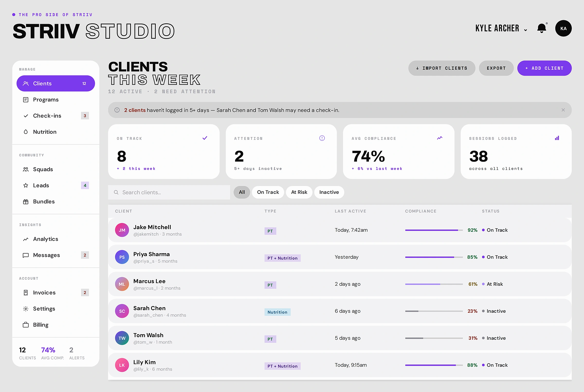584x392 pixels.
Task: Click the Compliance column header
Action: [421, 211]
